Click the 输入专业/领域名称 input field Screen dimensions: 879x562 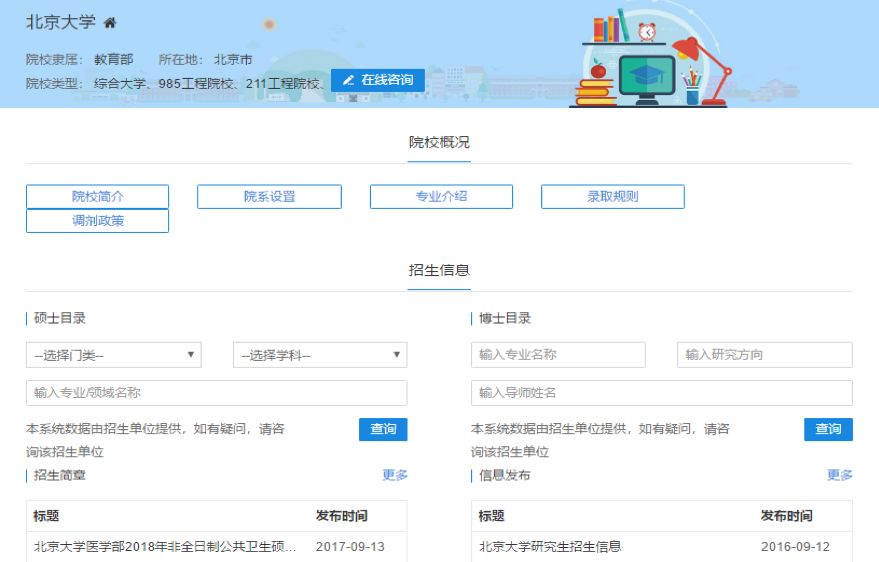pos(216,393)
